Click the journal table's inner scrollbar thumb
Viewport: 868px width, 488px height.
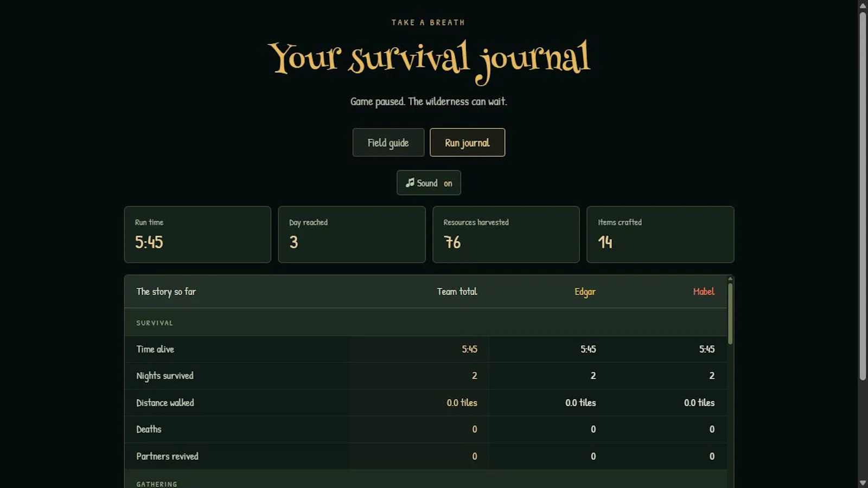tap(730, 313)
